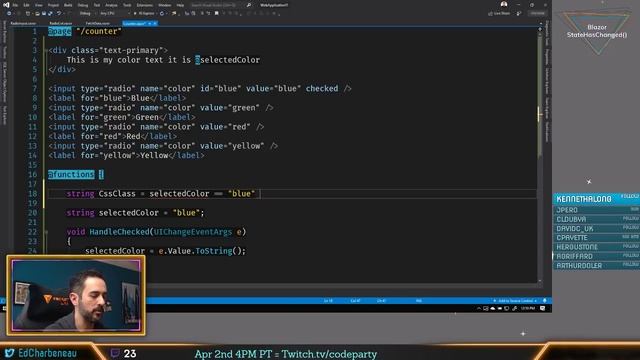Image resolution: width=640 pixels, height=360 pixels.
Task: Open the Build menu
Action: pyautogui.click(x=68, y=5)
